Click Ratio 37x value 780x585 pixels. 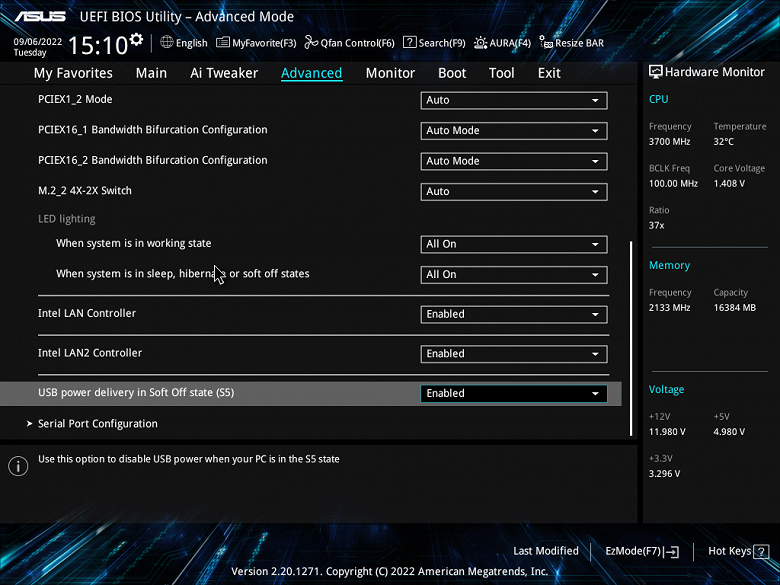point(657,225)
